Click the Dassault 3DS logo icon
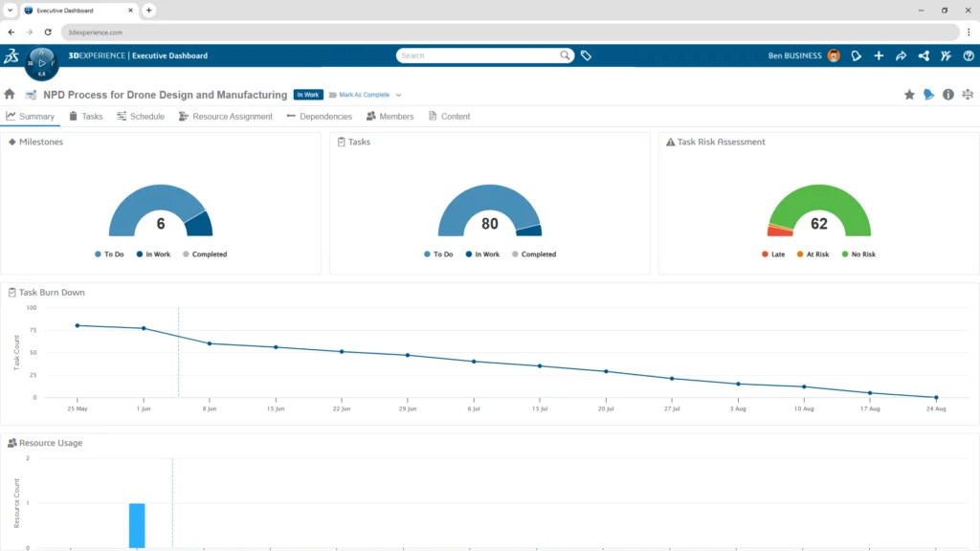This screenshot has width=980, height=551. point(11,56)
